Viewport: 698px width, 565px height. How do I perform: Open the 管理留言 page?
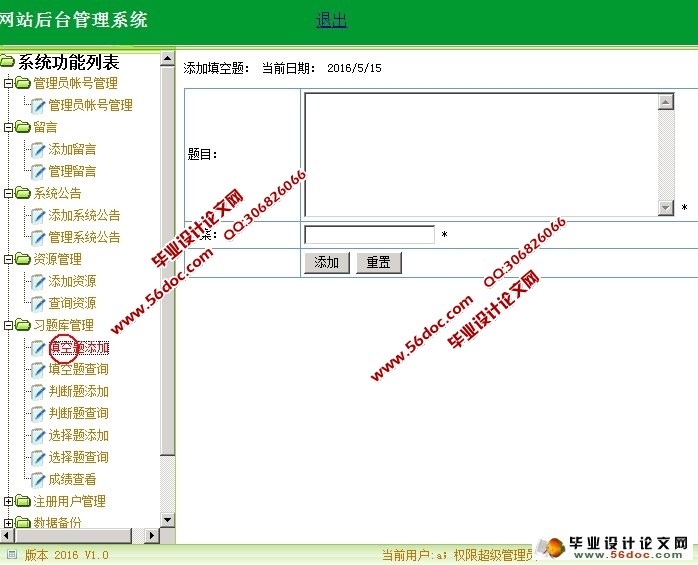tap(72, 171)
